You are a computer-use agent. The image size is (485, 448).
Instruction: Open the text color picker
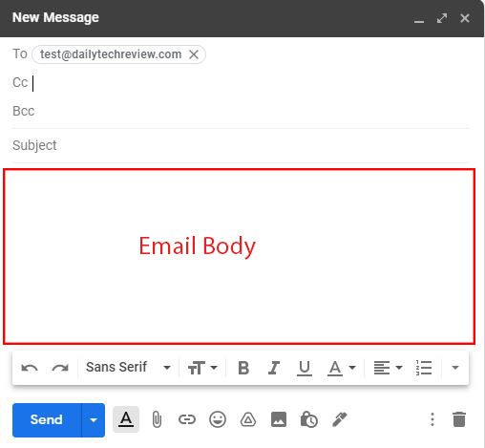[341, 369]
